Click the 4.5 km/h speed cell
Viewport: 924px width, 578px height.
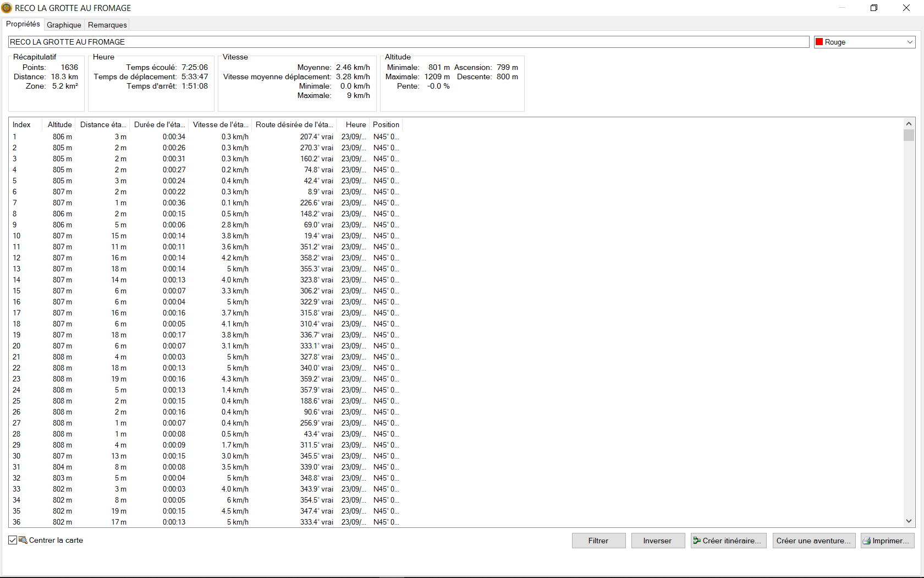pyautogui.click(x=235, y=511)
